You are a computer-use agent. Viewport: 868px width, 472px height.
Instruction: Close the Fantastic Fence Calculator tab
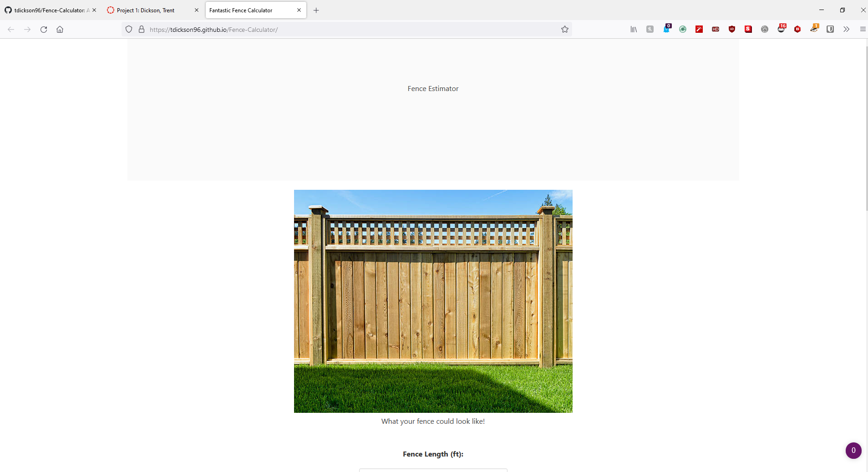coord(299,10)
